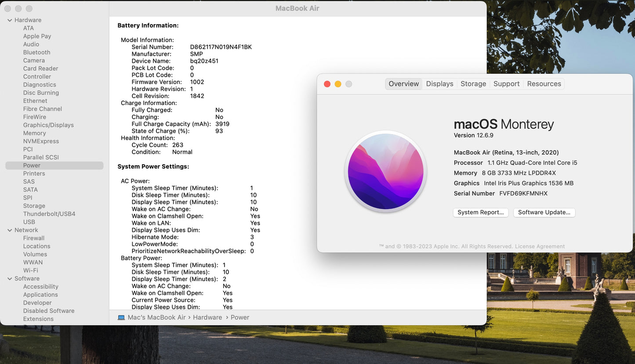This screenshot has height=364, width=635.
Task: Click the laptop icon in path bar
Action: (x=121, y=317)
